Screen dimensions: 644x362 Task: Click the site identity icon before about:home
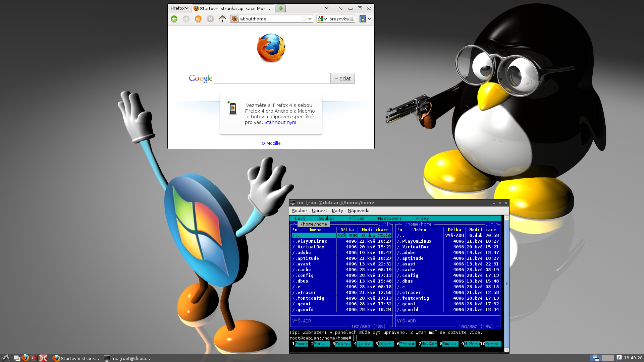click(235, 19)
